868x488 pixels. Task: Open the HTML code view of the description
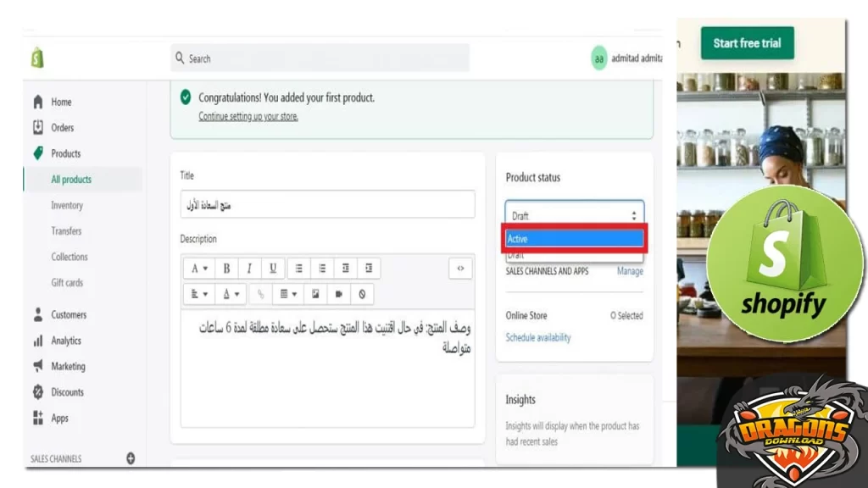point(460,269)
